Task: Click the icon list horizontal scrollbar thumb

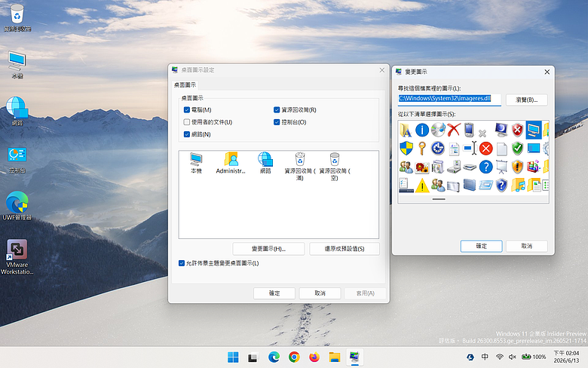Action: 439,199
